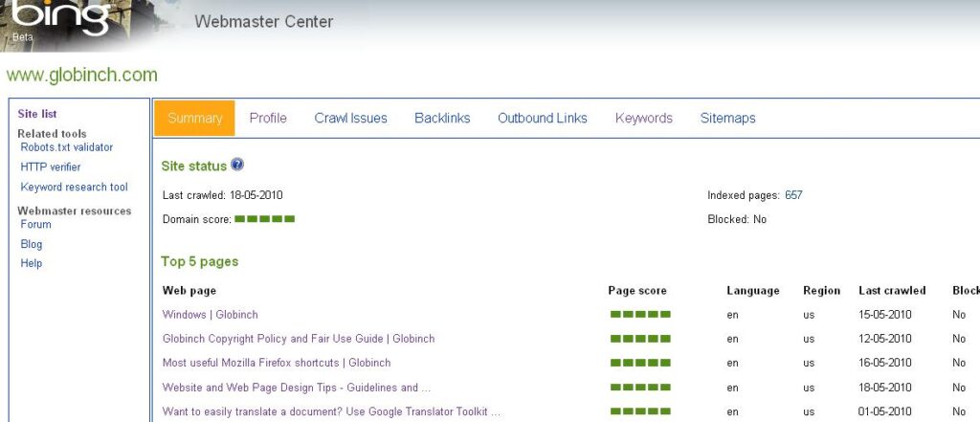
Task: Click the Web page column header
Action: 189,291
